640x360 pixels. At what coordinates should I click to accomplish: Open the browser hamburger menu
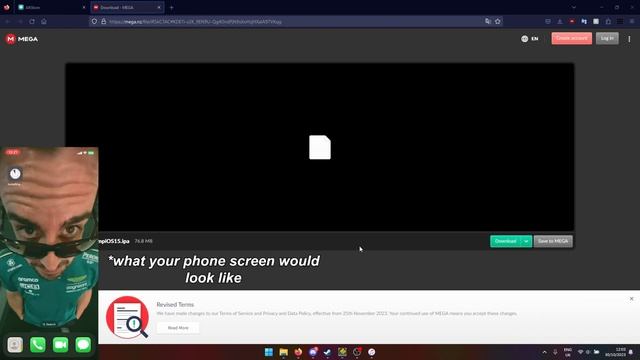(x=632, y=21)
